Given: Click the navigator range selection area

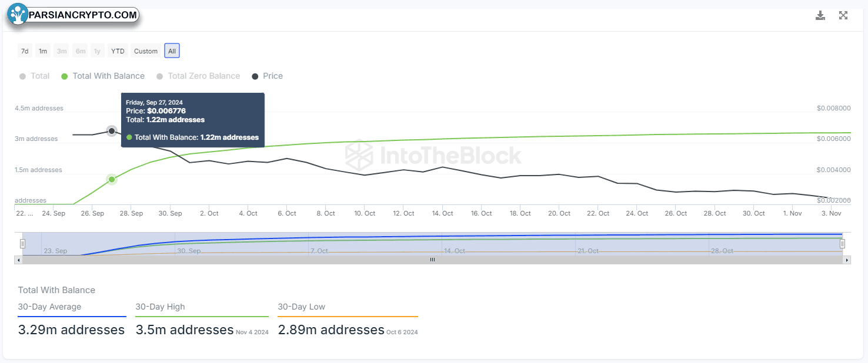Looking at the screenshot, I should click(x=432, y=243).
